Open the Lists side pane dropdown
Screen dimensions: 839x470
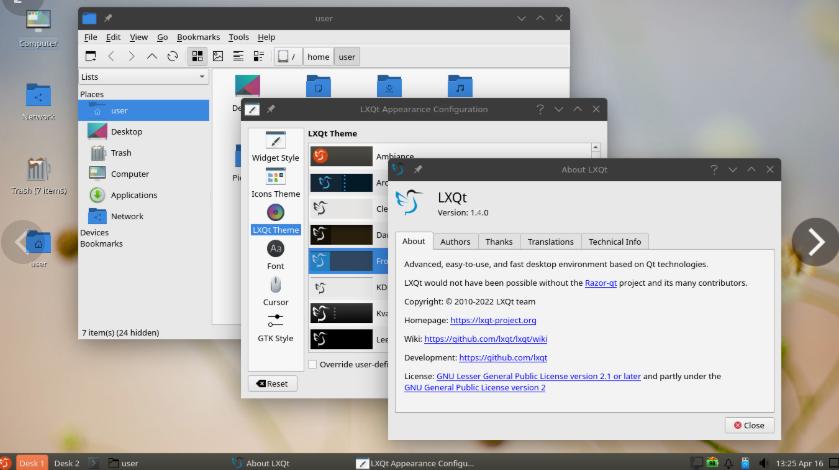tap(143, 77)
